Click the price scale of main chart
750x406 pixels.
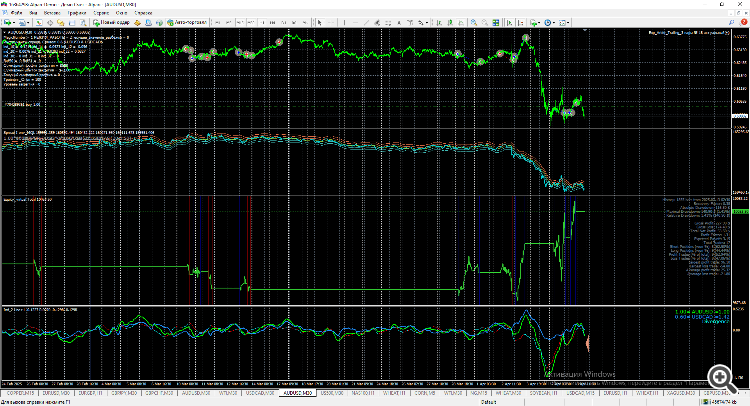coord(740,78)
